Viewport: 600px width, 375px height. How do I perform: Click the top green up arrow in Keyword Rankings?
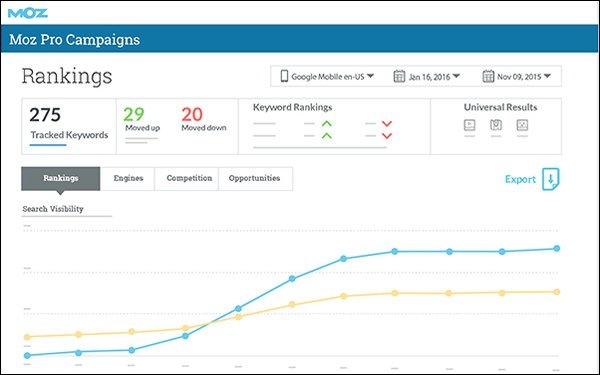326,124
